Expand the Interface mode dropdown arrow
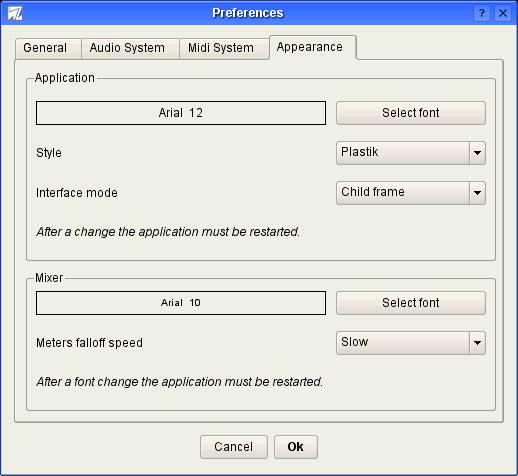Screen dimensions: 518x476 coord(477,193)
